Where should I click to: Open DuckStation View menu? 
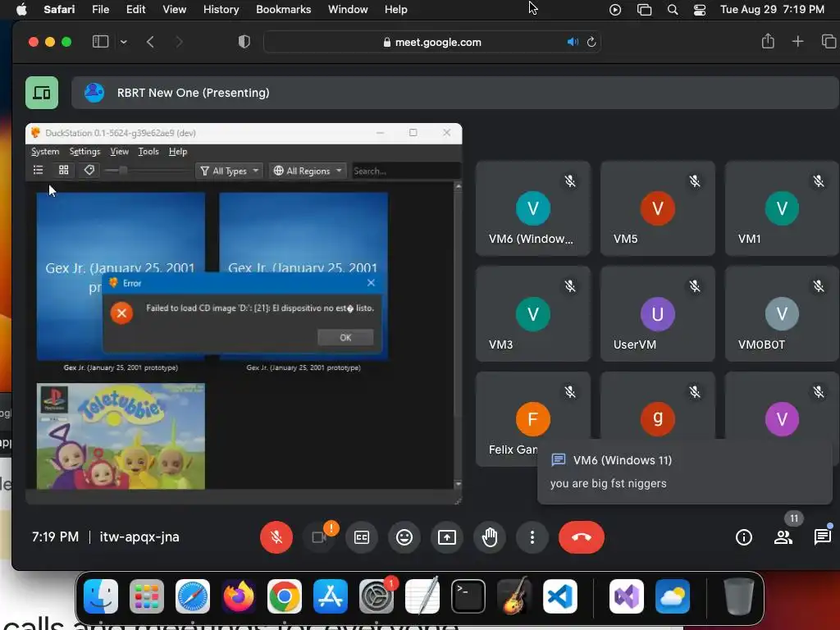[x=120, y=152]
